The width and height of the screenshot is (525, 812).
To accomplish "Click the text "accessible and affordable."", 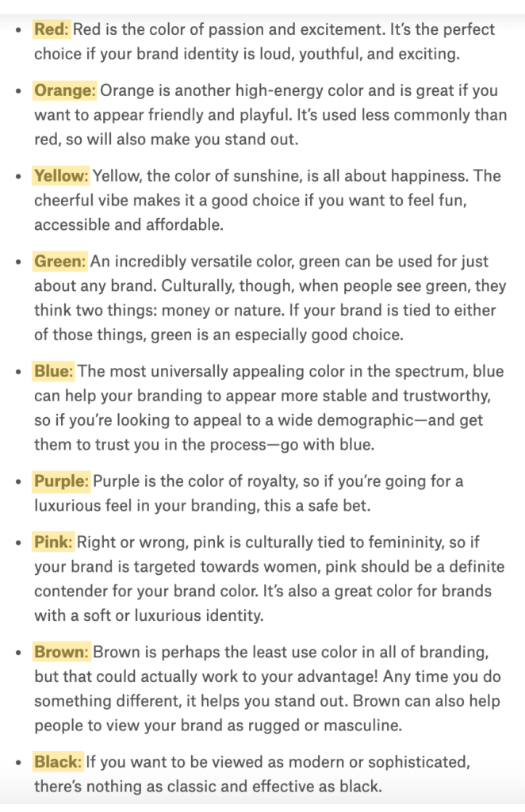I will pyautogui.click(x=128, y=224).
